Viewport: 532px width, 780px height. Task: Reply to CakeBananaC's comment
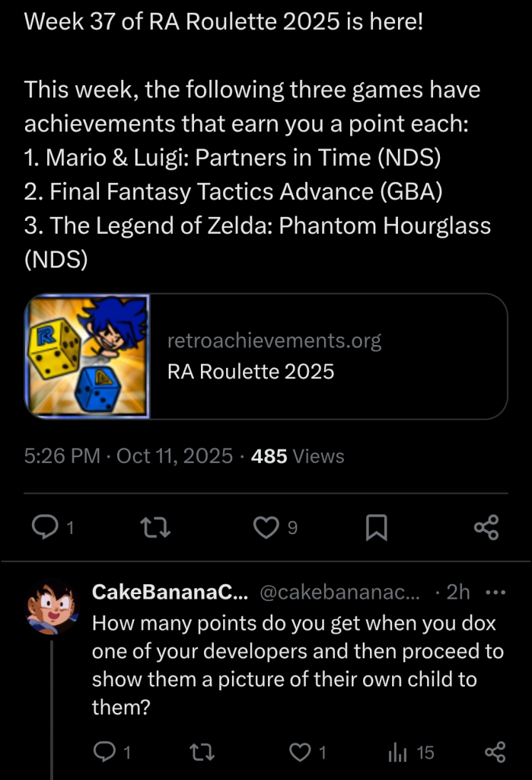104,753
